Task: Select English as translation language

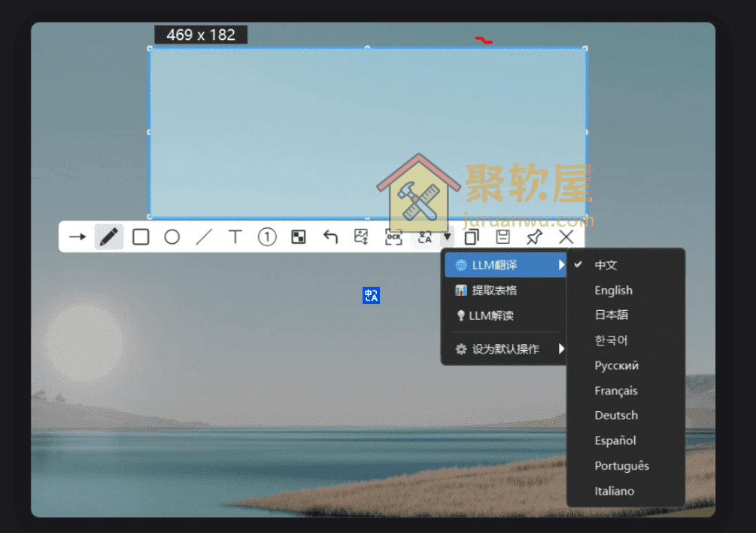Action: (613, 290)
